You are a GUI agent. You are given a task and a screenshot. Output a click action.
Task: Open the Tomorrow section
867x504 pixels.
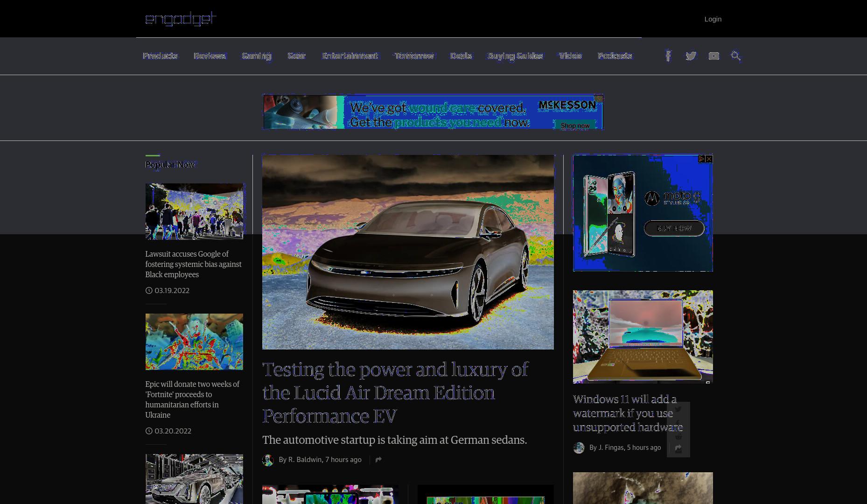(414, 56)
